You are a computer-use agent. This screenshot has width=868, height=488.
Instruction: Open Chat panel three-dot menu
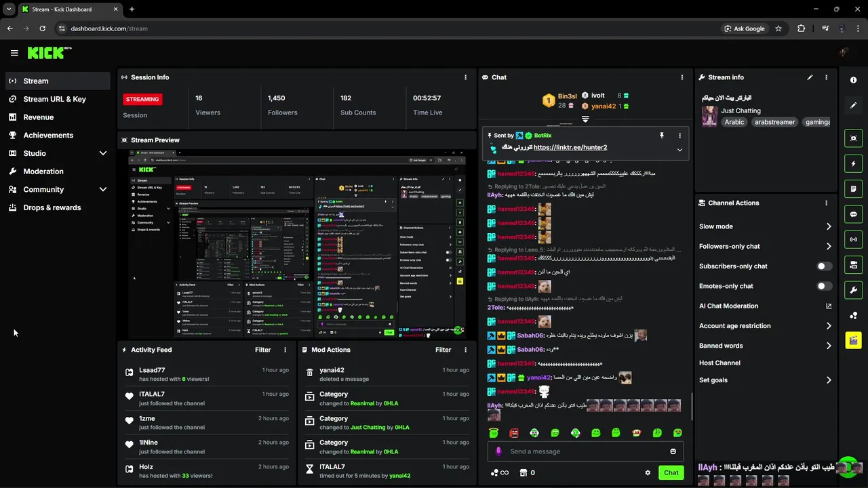(682, 77)
